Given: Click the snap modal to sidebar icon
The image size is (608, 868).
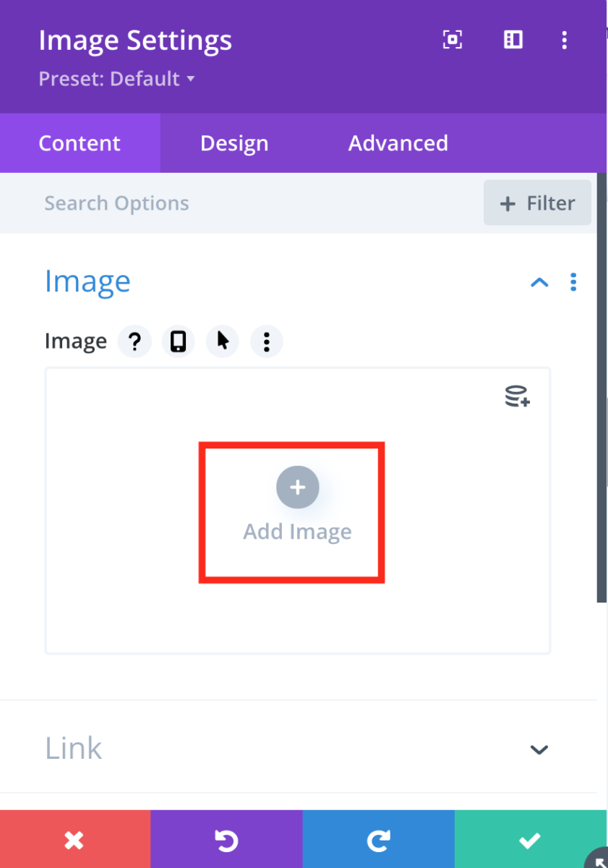Looking at the screenshot, I should [513, 41].
